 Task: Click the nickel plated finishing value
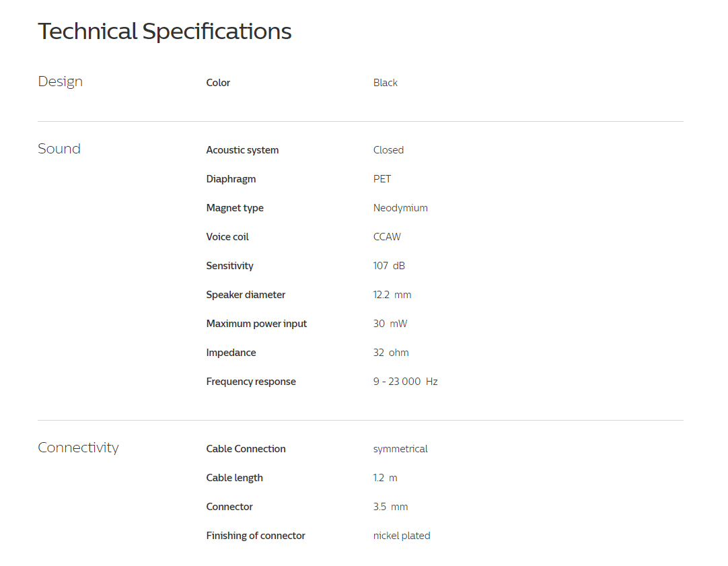pyautogui.click(x=402, y=536)
